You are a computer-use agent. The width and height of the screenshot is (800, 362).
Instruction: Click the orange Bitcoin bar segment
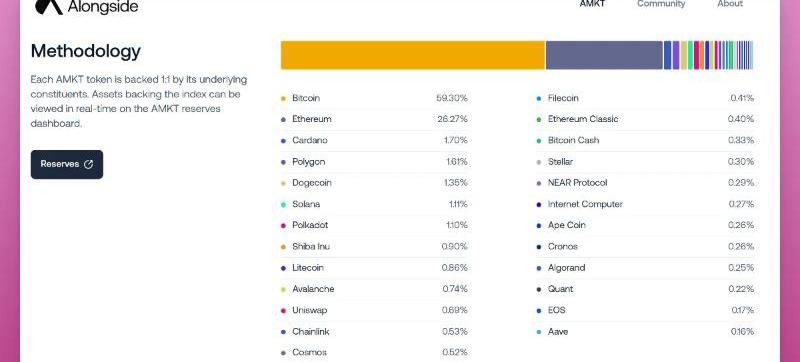[x=413, y=55]
